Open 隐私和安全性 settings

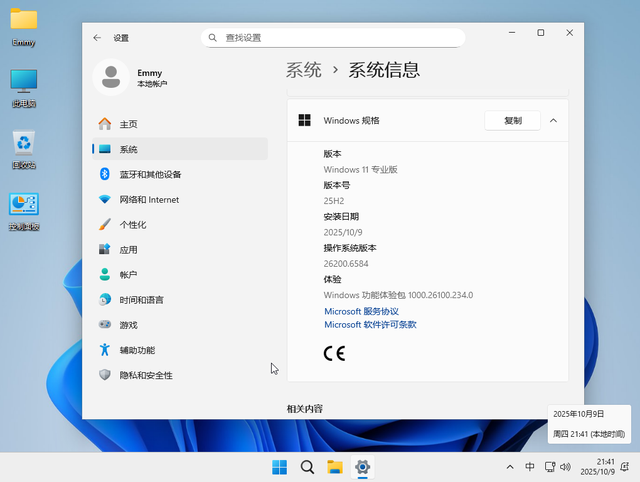click(146, 375)
